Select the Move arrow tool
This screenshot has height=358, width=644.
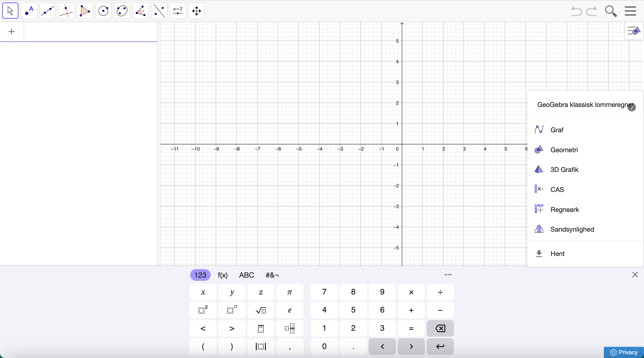tap(10, 11)
